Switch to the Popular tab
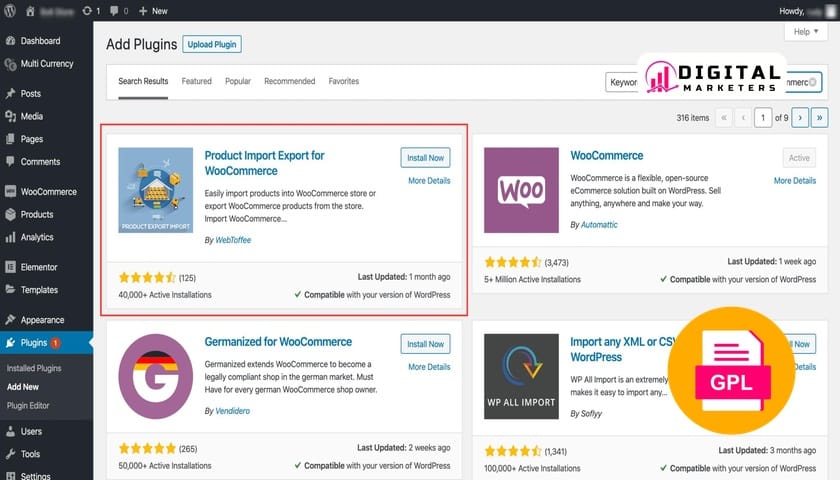The width and height of the screenshot is (840, 480). click(x=238, y=81)
